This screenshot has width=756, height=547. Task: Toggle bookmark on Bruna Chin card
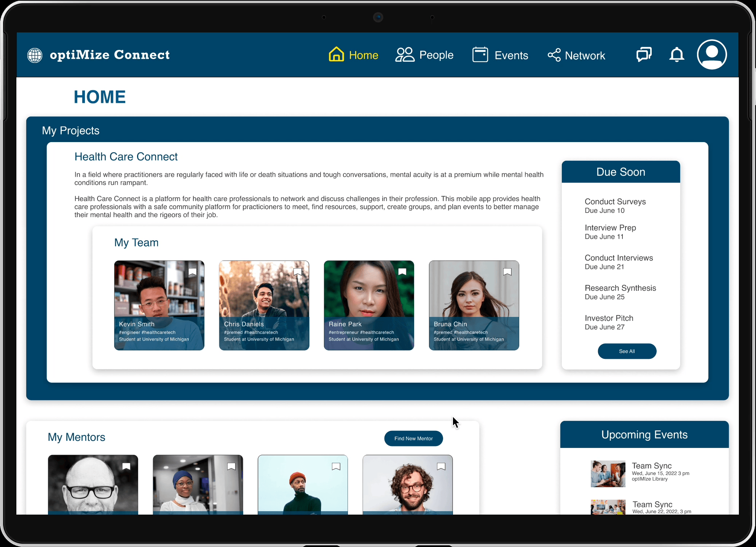pos(507,272)
